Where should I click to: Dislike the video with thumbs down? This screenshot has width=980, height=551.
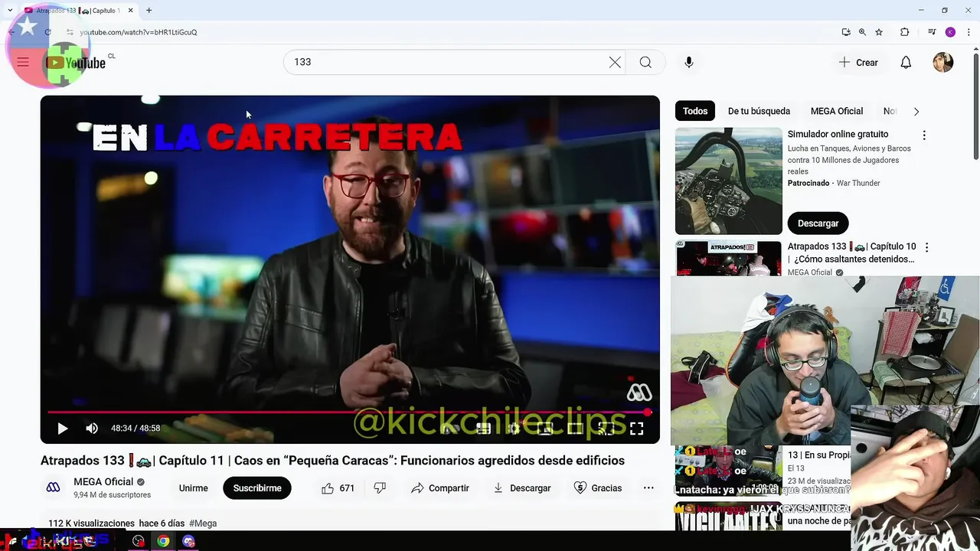point(380,488)
